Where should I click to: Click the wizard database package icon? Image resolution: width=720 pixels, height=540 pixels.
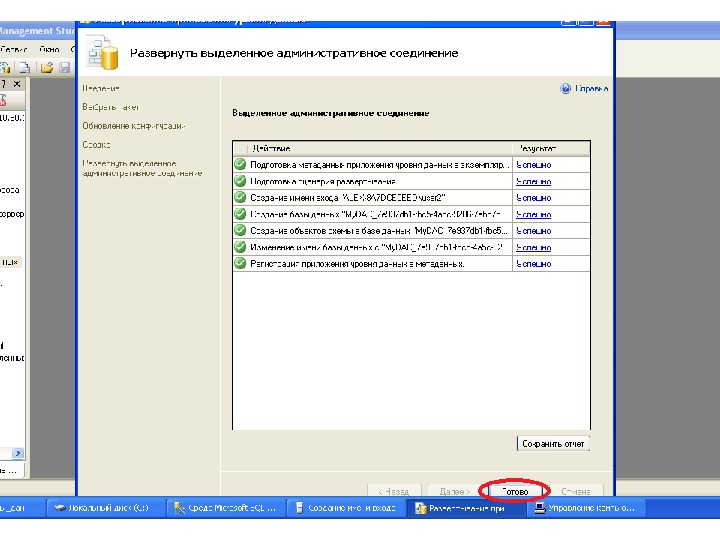coord(104,54)
